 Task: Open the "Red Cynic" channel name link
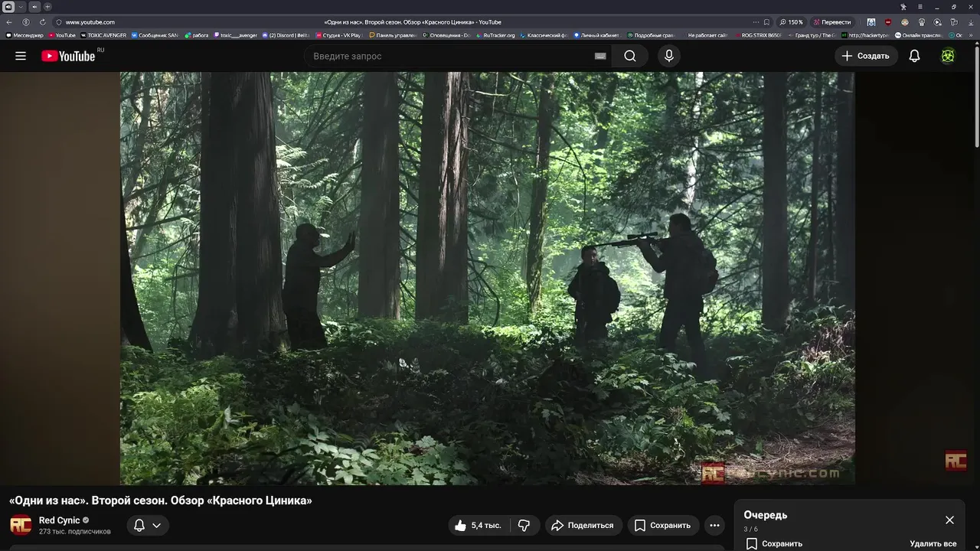tap(60, 520)
